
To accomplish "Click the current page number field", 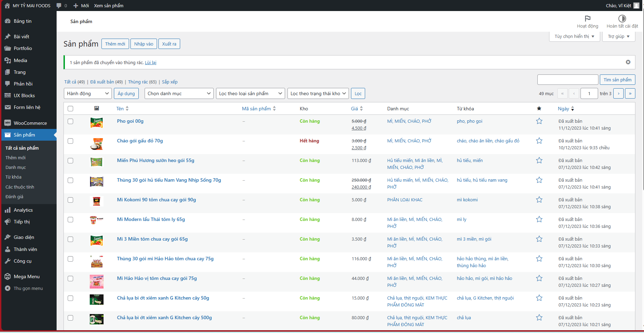I will [x=589, y=93].
